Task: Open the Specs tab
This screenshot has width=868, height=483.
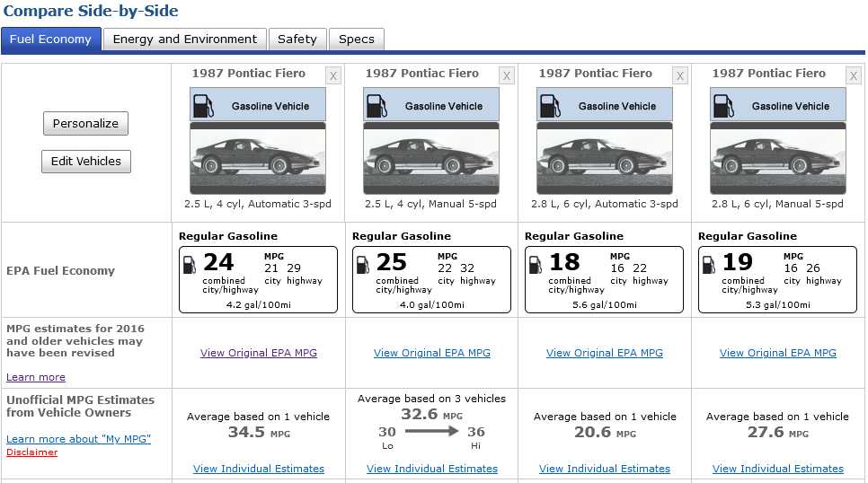Action: coord(357,40)
